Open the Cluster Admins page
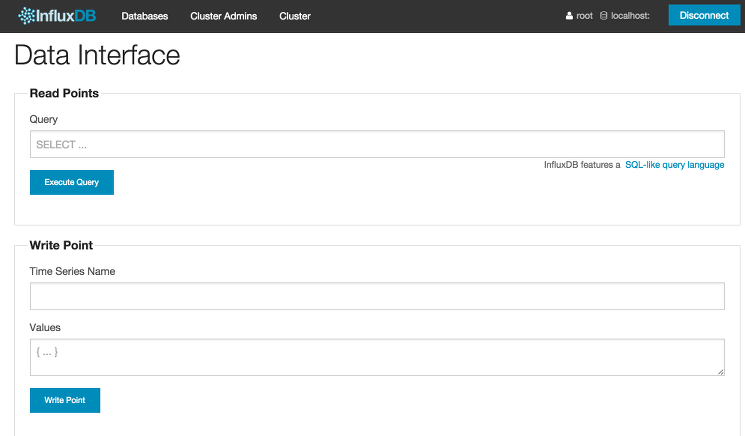Viewport: 745px width, 436px height. coord(223,16)
